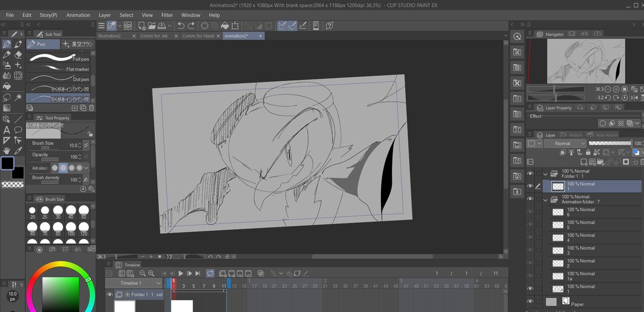
Task: Open the document tabs overflow chevron
Action: click(x=506, y=35)
